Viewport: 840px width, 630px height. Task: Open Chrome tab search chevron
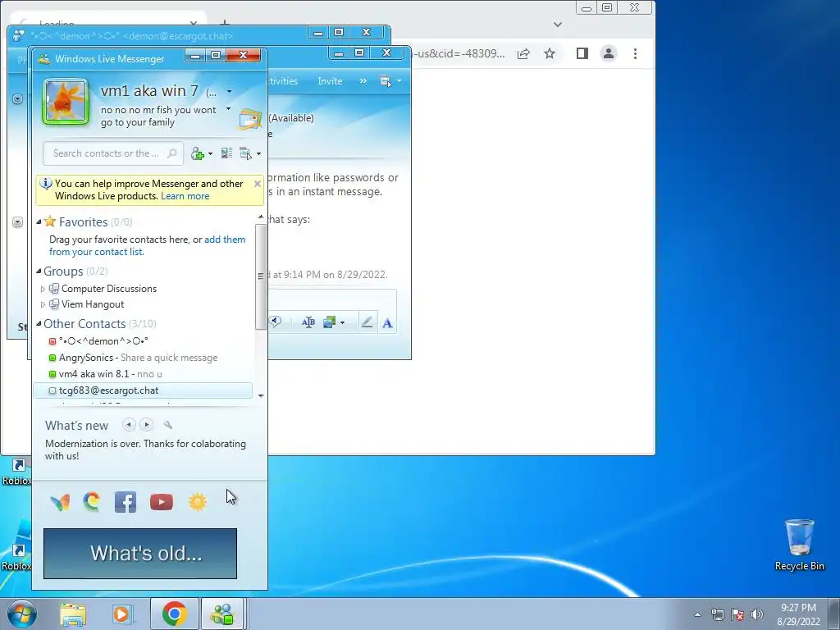click(x=558, y=24)
